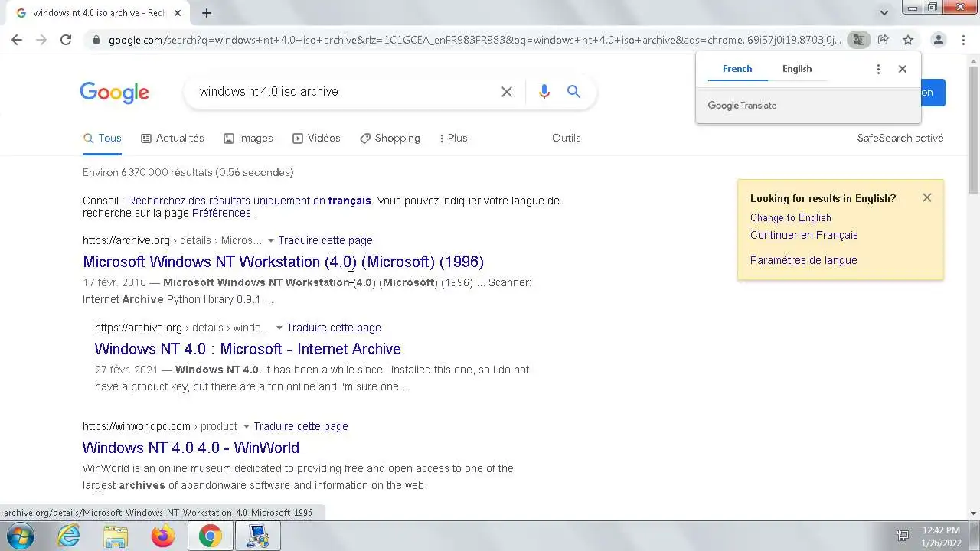The height and width of the screenshot is (551, 980).
Task: Submit search with magnifier icon
Action: pyautogui.click(x=573, y=92)
